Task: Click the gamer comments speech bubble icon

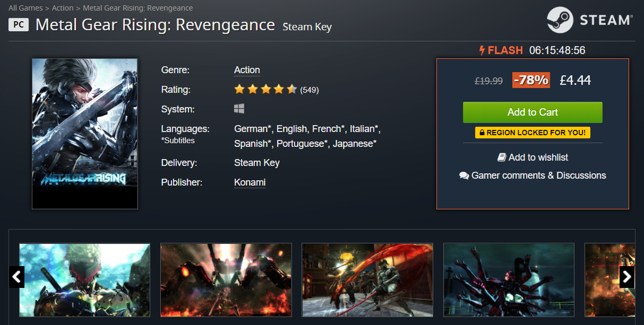Action: (x=464, y=175)
